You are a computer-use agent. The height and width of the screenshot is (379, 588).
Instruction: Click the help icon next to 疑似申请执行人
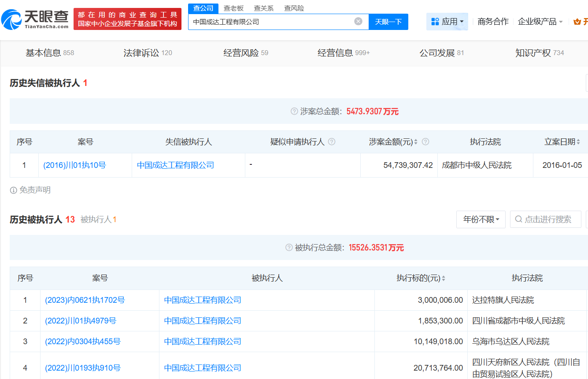[332, 142]
